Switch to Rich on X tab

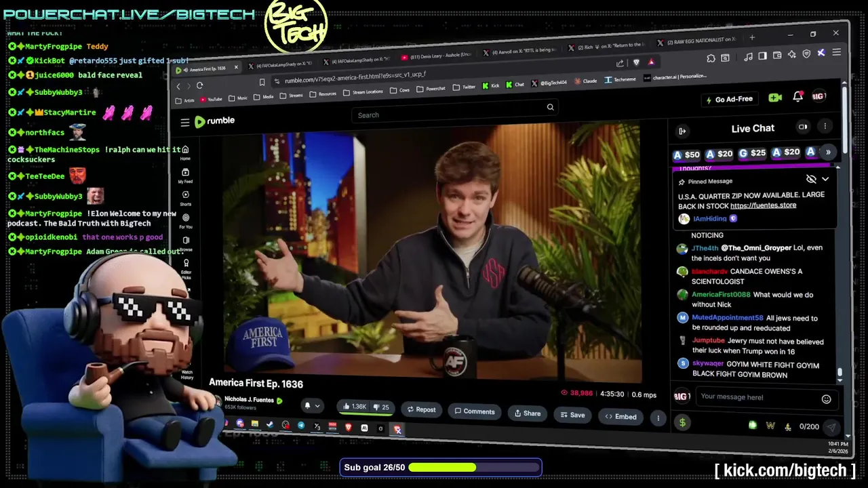click(x=606, y=46)
